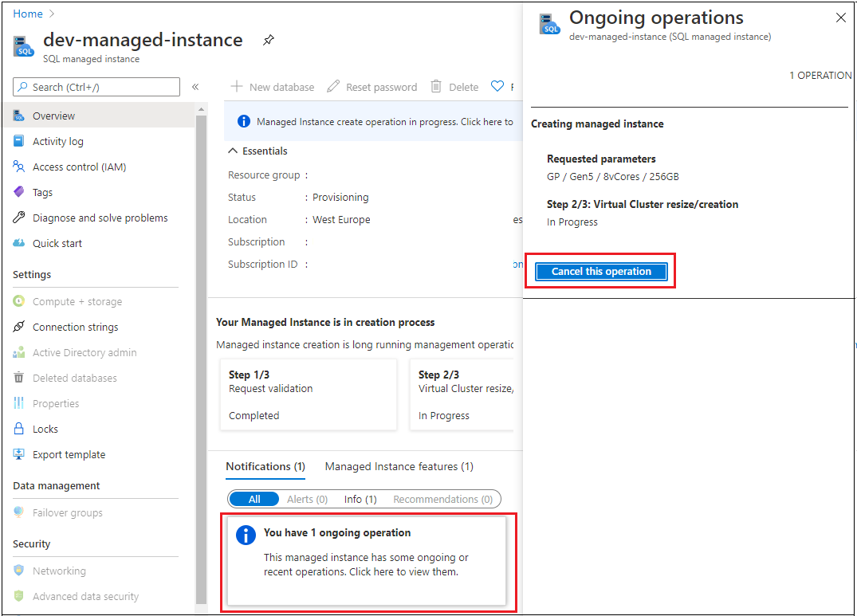
Task: Select the Notifications tab
Action: [x=265, y=466]
